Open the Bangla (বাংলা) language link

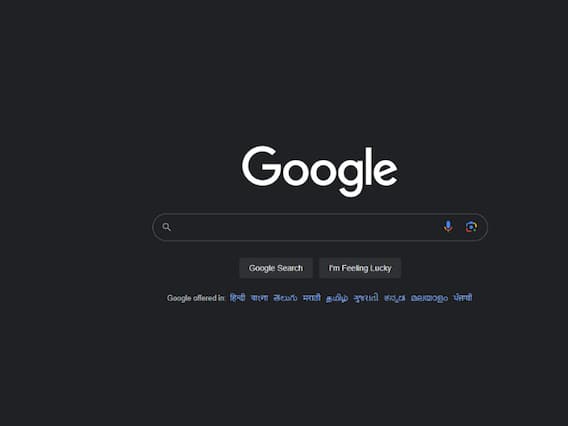coord(259,298)
